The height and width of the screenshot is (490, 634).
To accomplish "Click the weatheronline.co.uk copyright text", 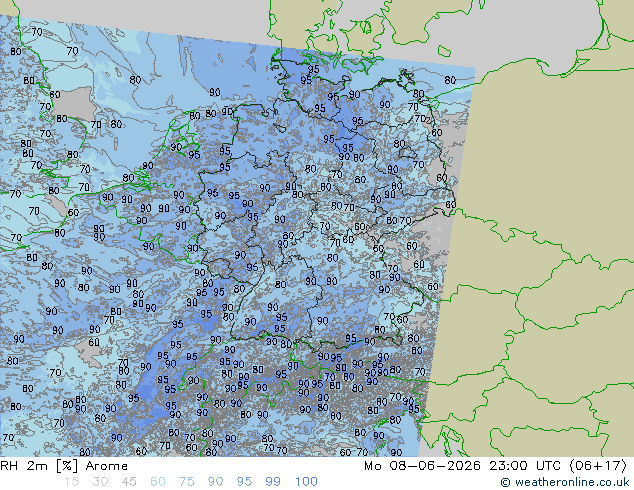I will pyautogui.click(x=565, y=482).
